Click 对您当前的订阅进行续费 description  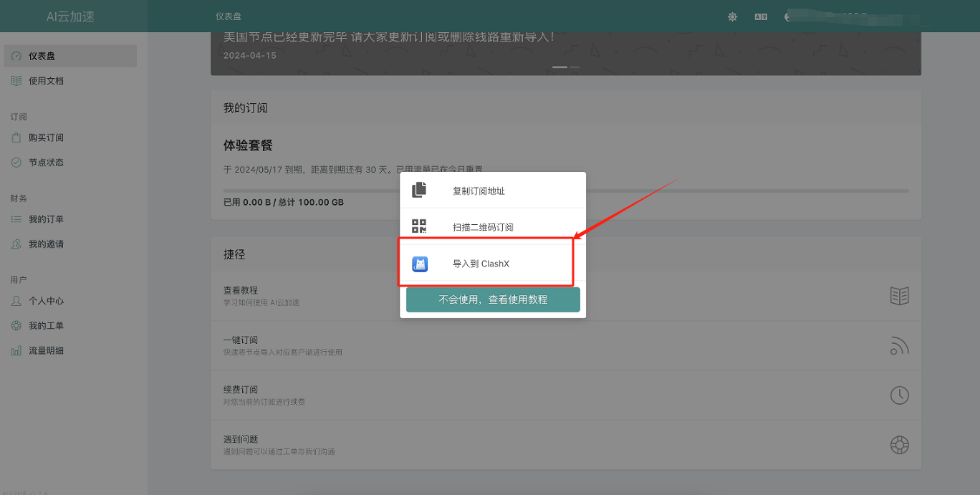264,402
